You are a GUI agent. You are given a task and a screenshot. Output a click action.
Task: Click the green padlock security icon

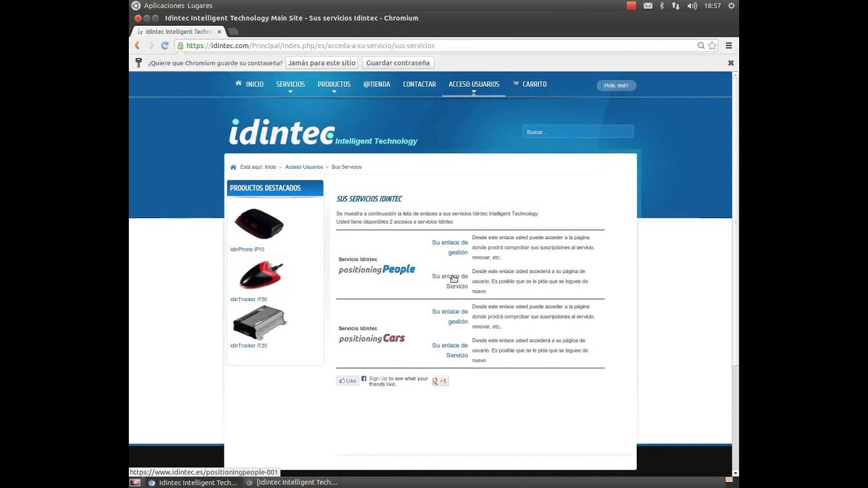click(180, 45)
